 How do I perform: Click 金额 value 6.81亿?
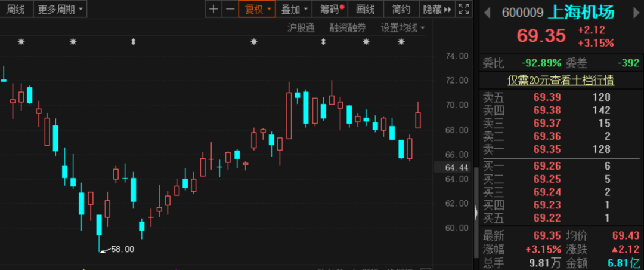pos(624,263)
